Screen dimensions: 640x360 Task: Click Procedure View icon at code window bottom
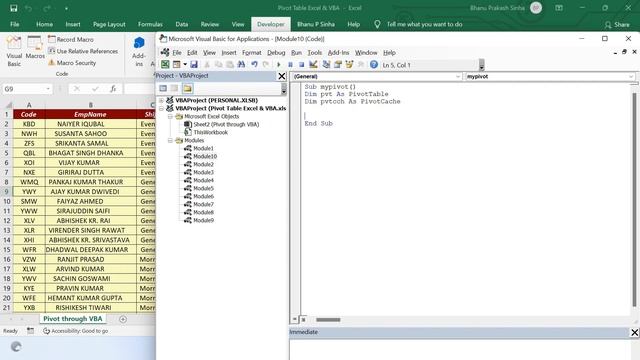pos(295,320)
